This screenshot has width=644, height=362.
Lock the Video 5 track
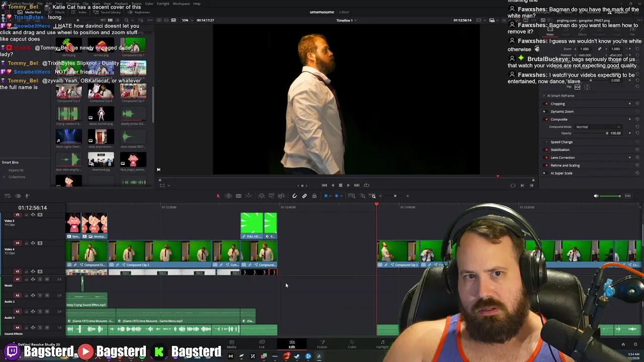click(x=26, y=215)
